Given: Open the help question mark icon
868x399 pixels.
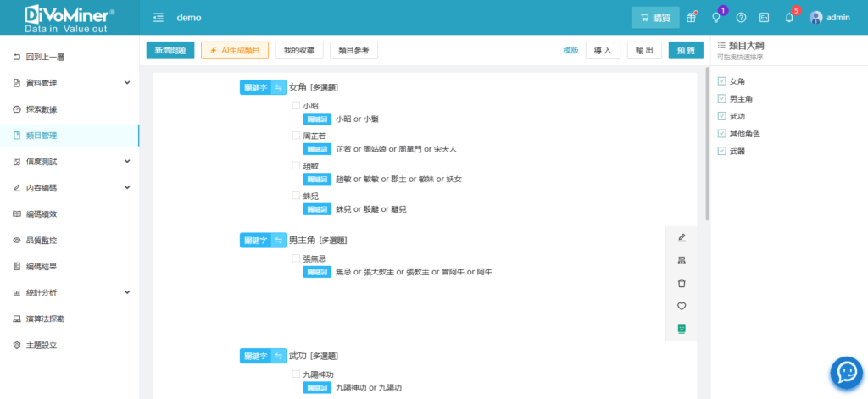Looking at the screenshot, I should (x=741, y=18).
